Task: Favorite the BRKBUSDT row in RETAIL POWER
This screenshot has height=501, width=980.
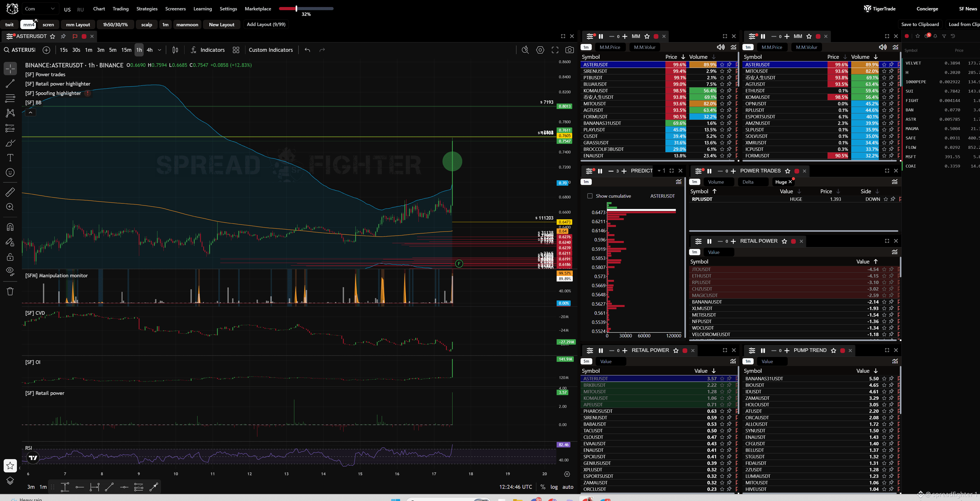Action: coord(722,385)
